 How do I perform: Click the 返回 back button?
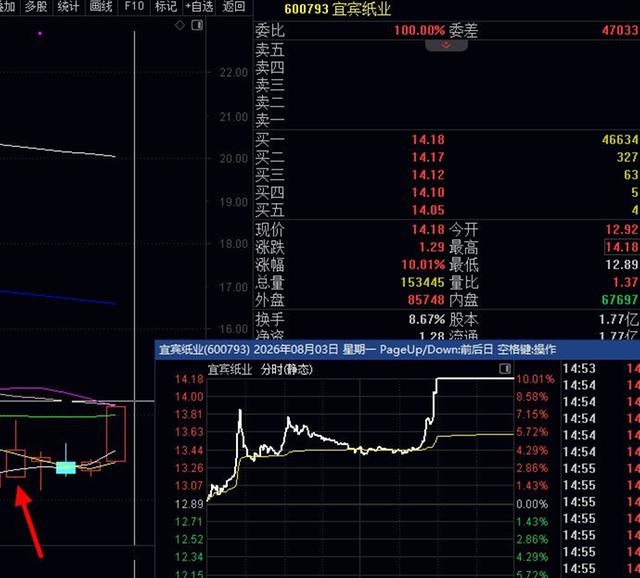pyautogui.click(x=234, y=7)
